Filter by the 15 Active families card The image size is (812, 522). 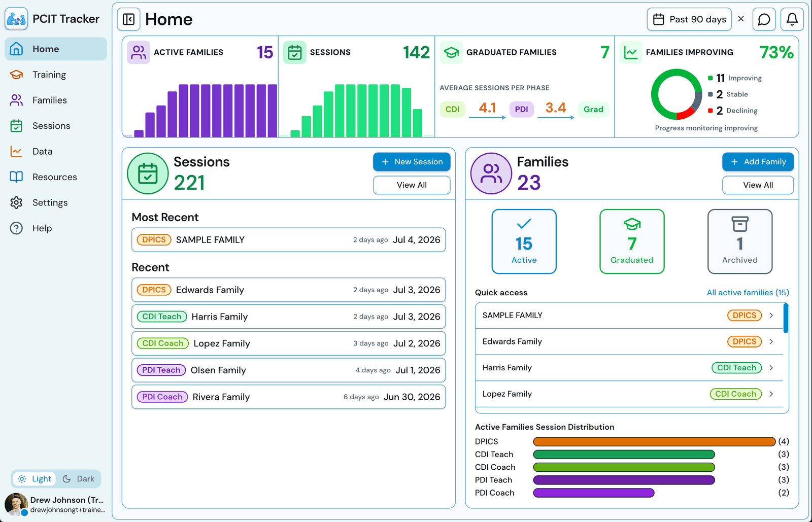tap(524, 241)
